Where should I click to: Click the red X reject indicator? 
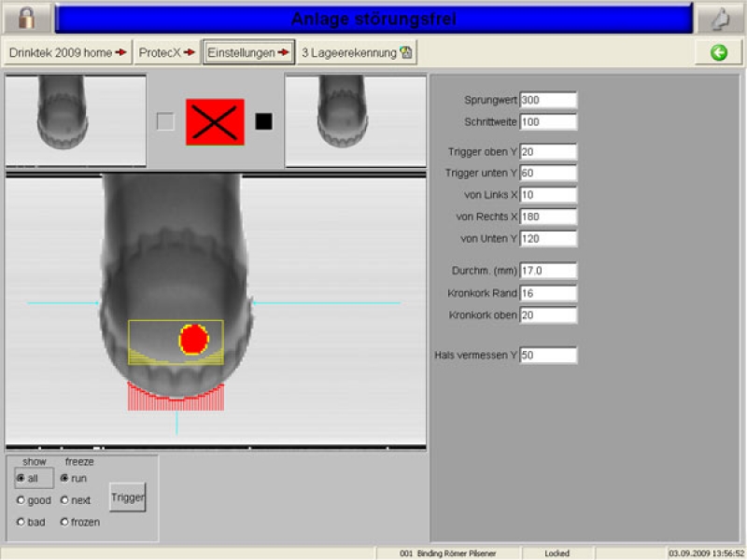tap(215, 122)
